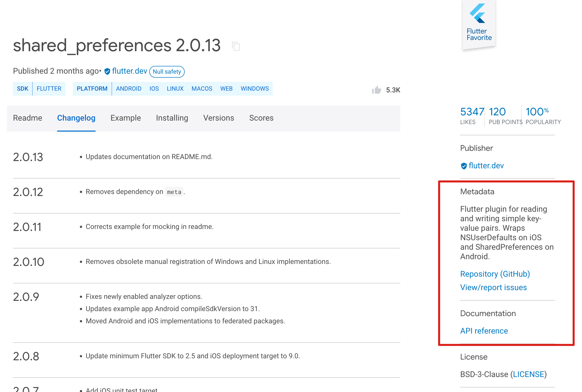
Task: Open the API reference link
Action: click(x=484, y=331)
